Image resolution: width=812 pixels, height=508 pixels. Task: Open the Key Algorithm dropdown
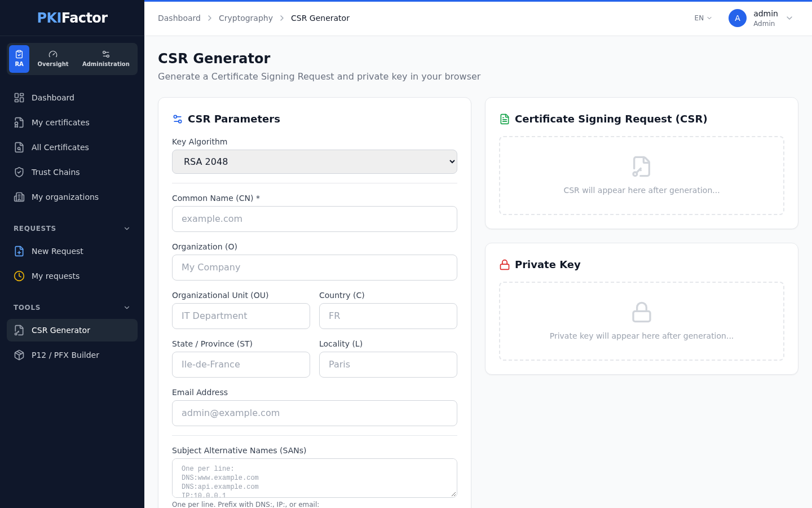coord(315,161)
